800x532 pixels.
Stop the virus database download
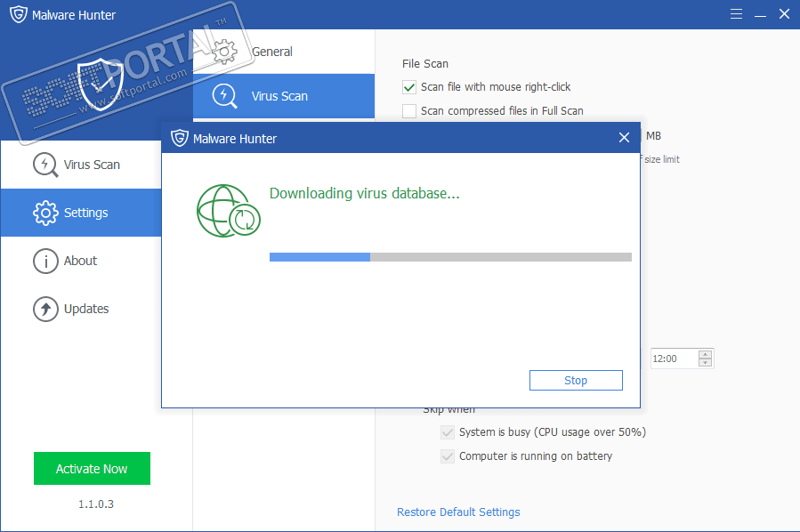[x=576, y=381]
